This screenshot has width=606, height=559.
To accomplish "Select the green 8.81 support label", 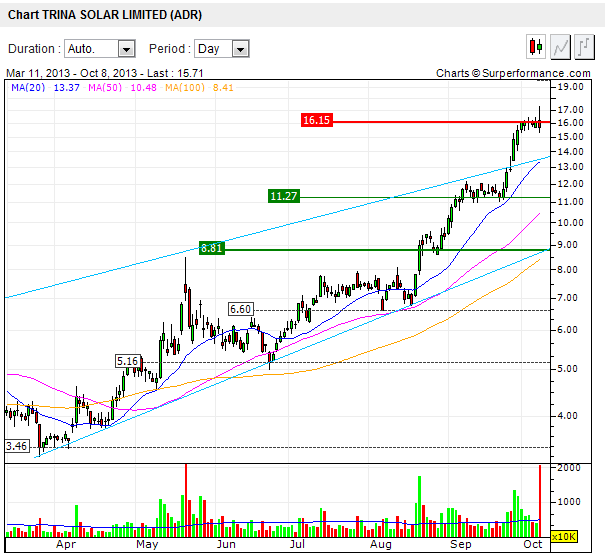I will click(211, 248).
